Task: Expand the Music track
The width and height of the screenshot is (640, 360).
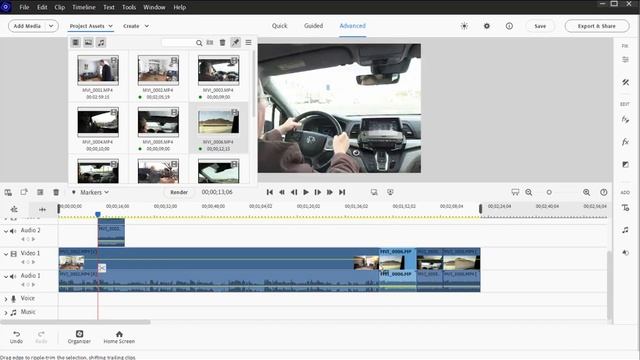Action: 6,313
